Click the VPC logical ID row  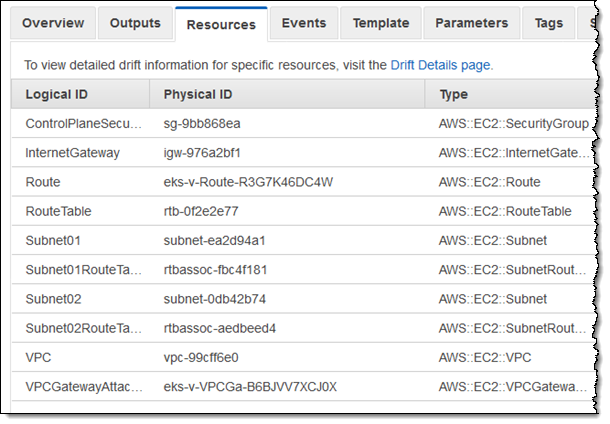tap(41, 357)
